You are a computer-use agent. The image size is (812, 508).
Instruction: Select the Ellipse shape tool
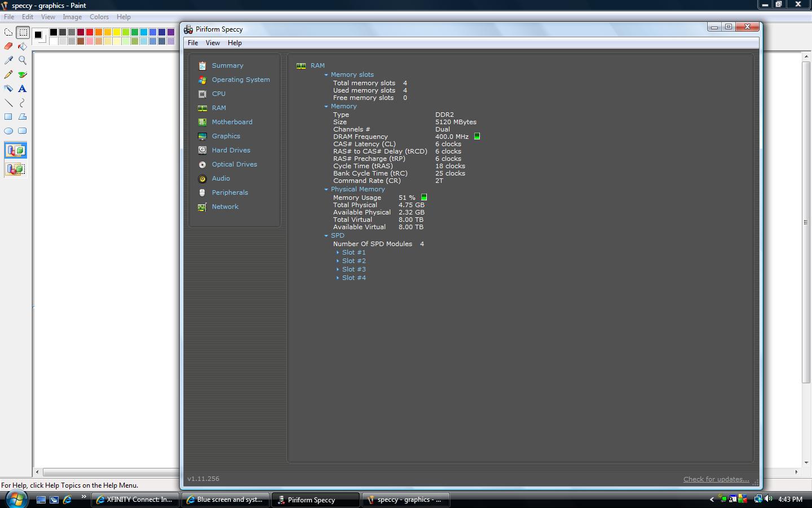coord(8,131)
